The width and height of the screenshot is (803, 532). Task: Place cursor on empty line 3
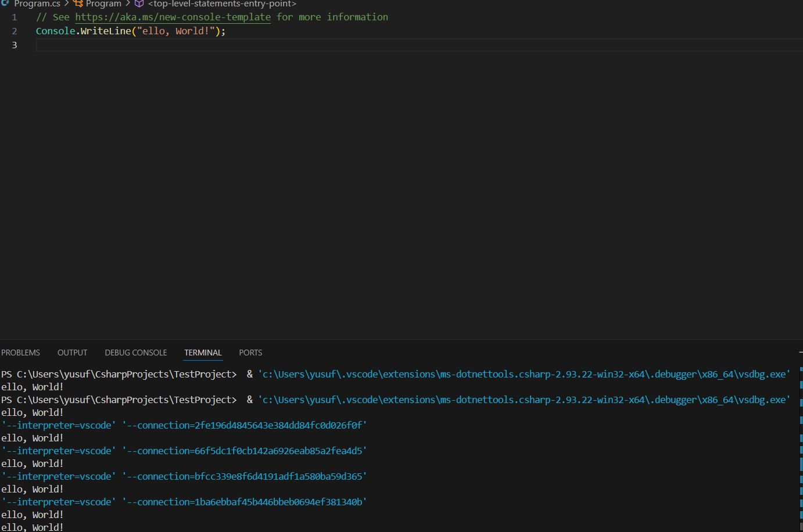232,45
